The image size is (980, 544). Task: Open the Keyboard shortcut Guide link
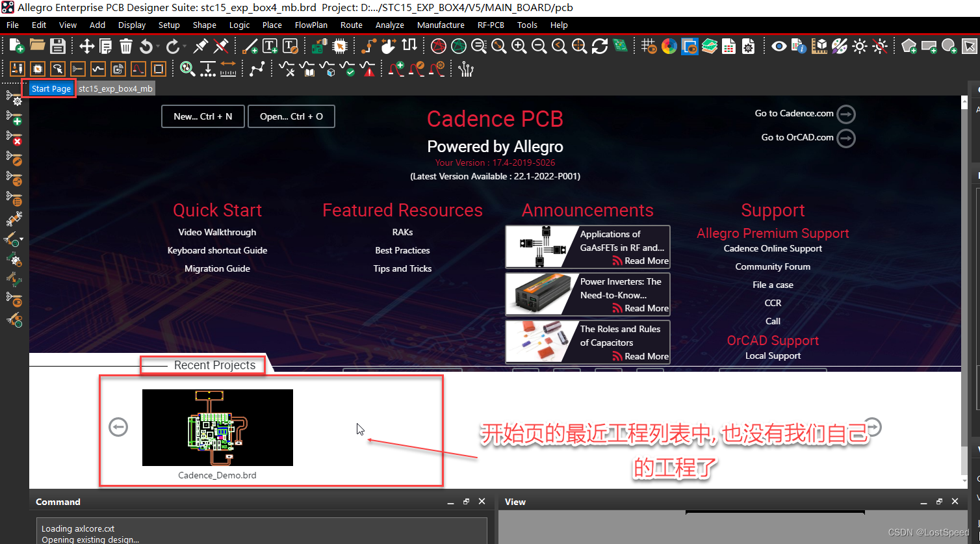click(217, 250)
